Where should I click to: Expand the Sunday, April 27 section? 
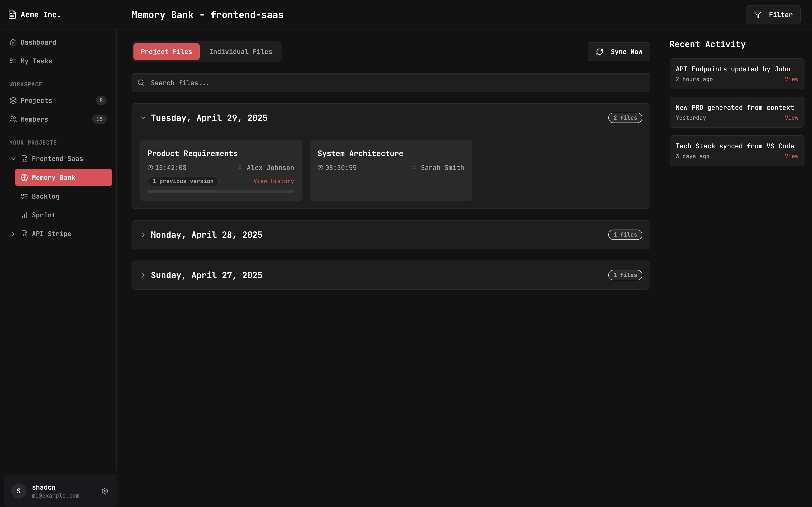[x=143, y=275]
